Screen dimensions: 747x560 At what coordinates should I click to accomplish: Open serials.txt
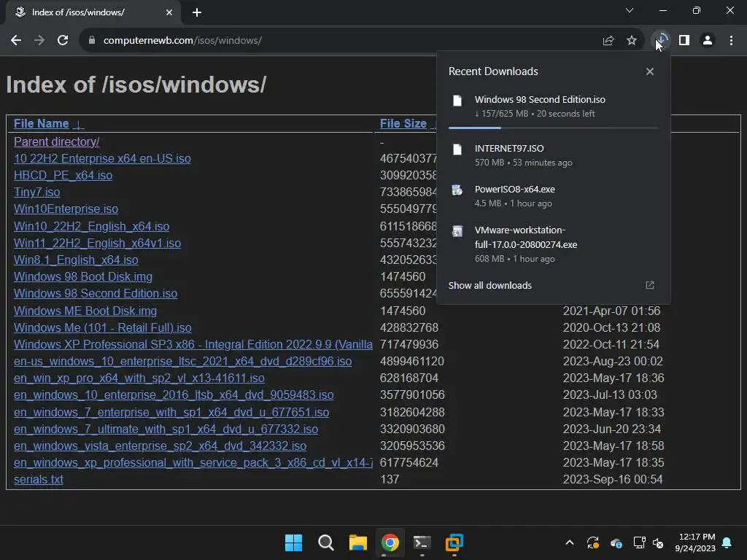tap(39, 480)
